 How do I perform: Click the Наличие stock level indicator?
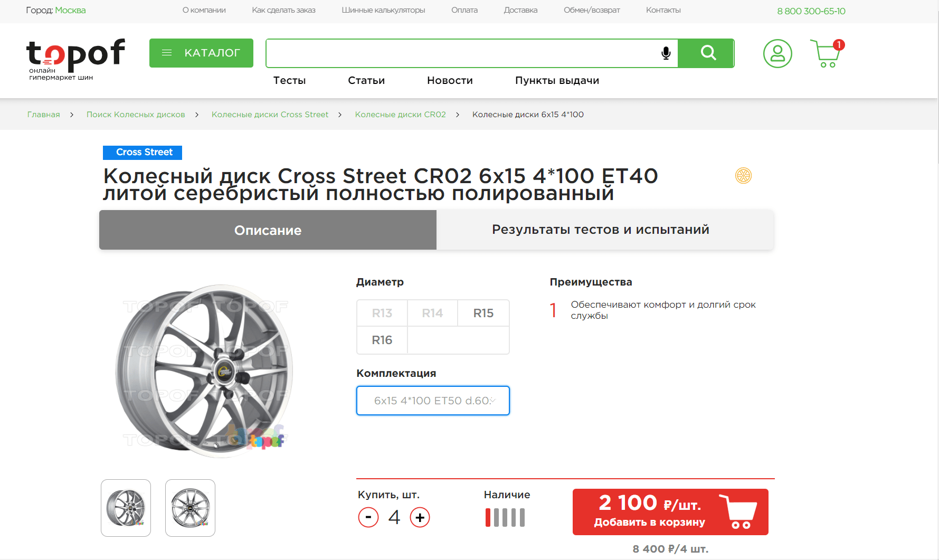pyautogui.click(x=505, y=518)
